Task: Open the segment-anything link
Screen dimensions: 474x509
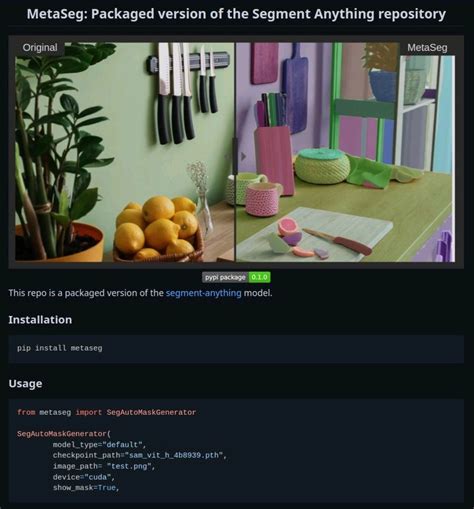Action: point(204,293)
